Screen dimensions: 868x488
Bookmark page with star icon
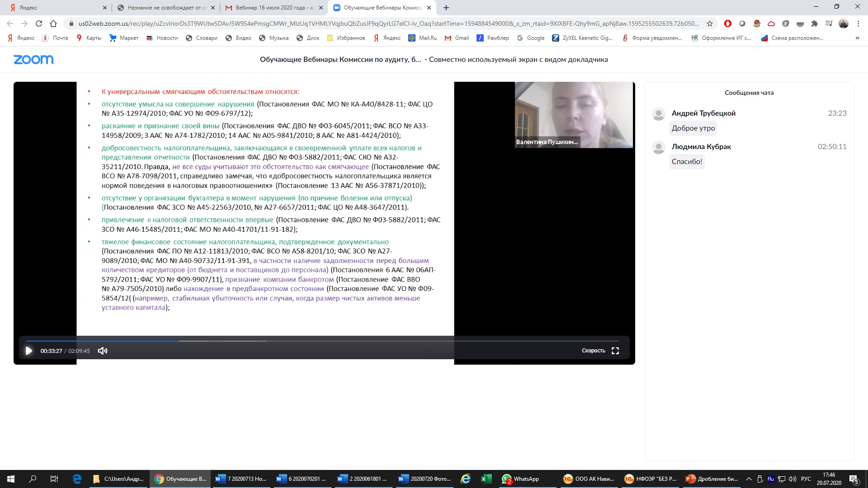710,23
